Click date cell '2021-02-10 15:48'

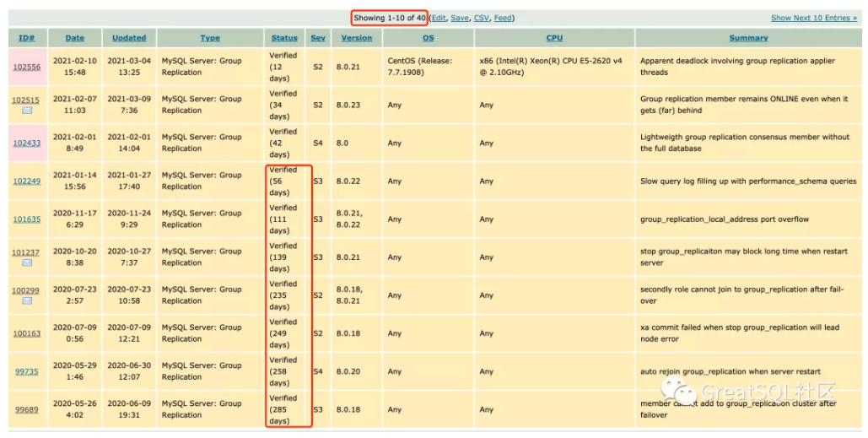point(75,67)
